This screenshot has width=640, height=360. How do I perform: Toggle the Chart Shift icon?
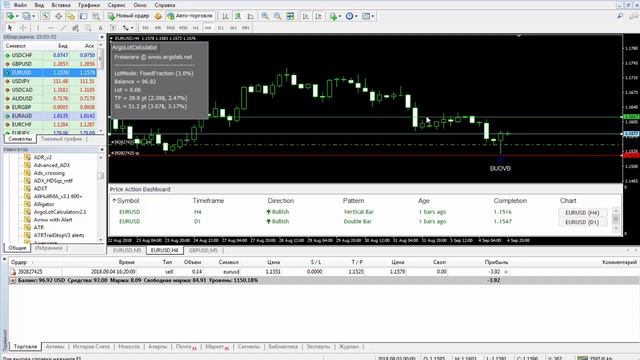[318, 16]
